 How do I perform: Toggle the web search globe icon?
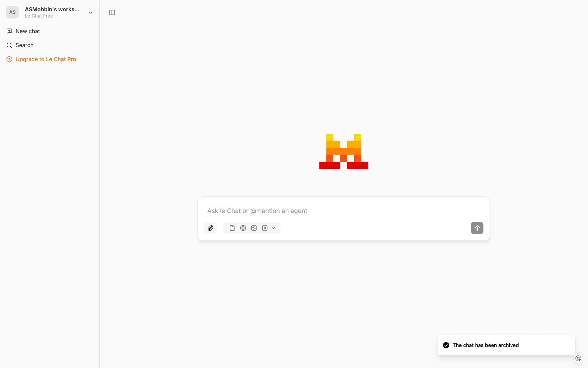pos(243,228)
